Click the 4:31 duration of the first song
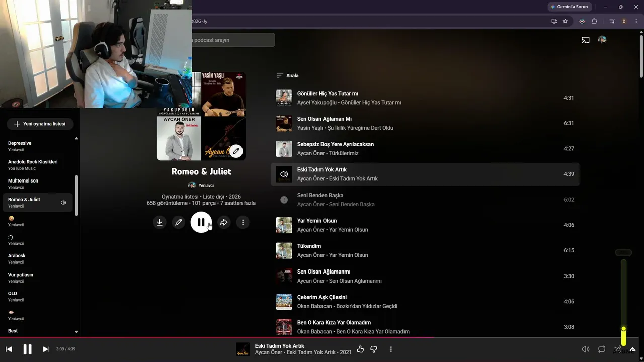The height and width of the screenshot is (362, 644). click(569, 98)
